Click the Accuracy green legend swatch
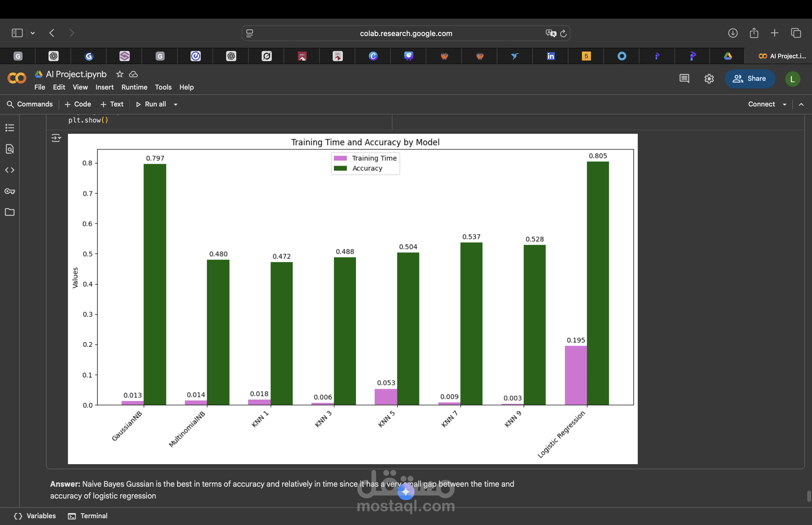 pyautogui.click(x=340, y=168)
